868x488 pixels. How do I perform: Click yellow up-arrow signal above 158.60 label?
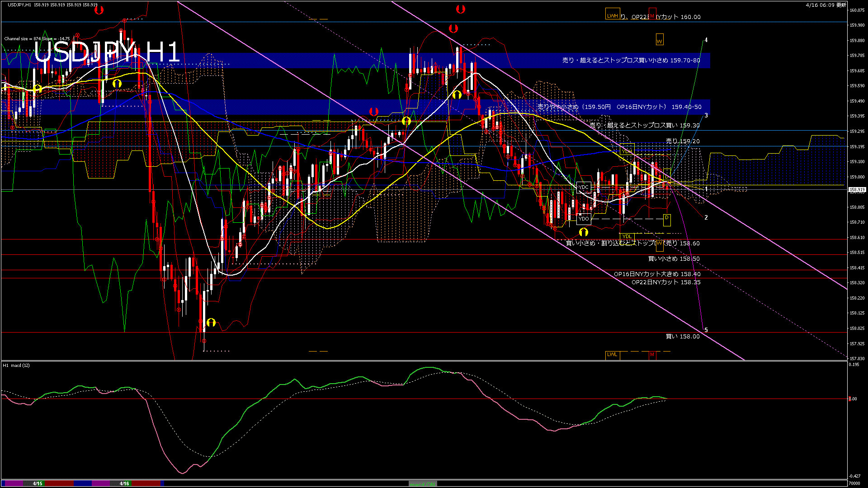[x=584, y=232]
